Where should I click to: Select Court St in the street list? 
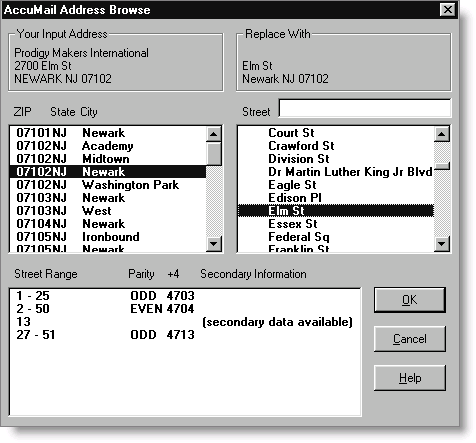336,133
